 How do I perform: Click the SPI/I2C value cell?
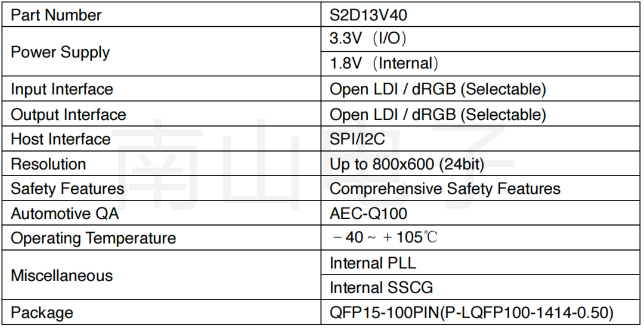coord(358,140)
